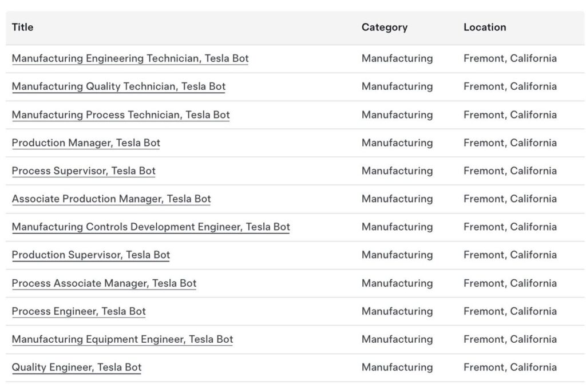Click Fremont, California in Production Manager row

(x=510, y=142)
